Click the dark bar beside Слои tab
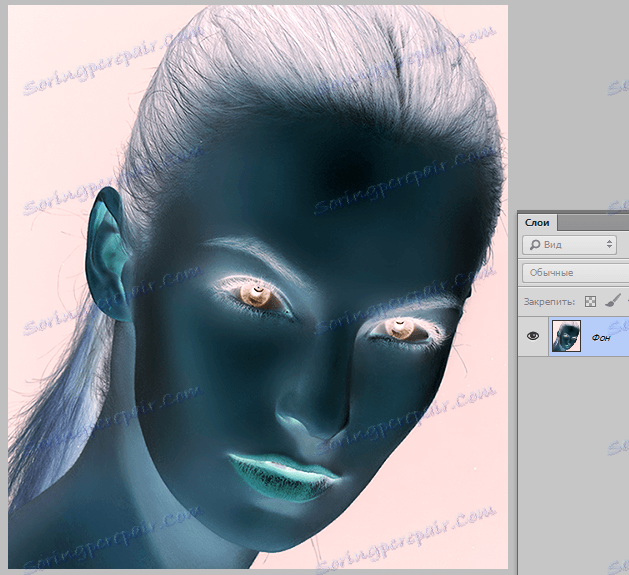629x575 pixels. 595,222
